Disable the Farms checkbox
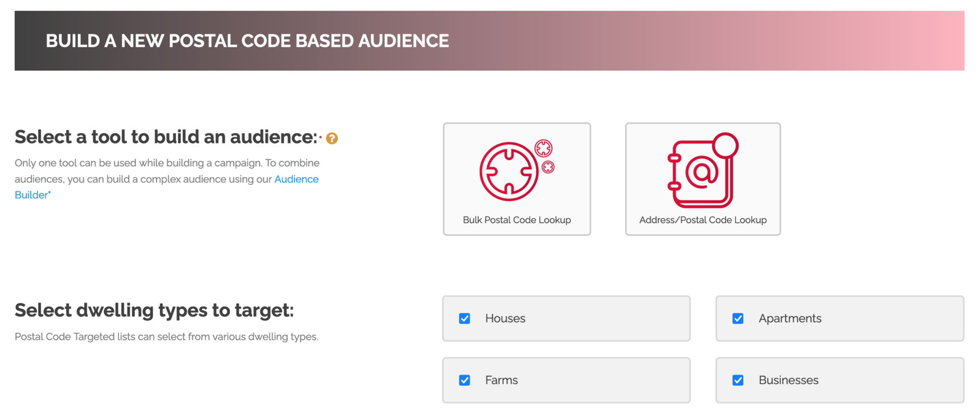This screenshot has width=980, height=420. tap(464, 380)
